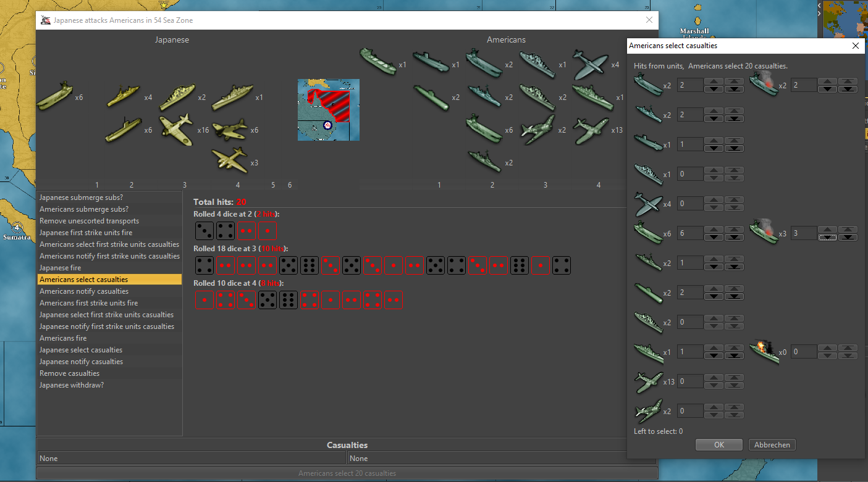Click the Japanese fighter icon marked x16
The height and width of the screenshot is (482, 868).
coord(176,128)
